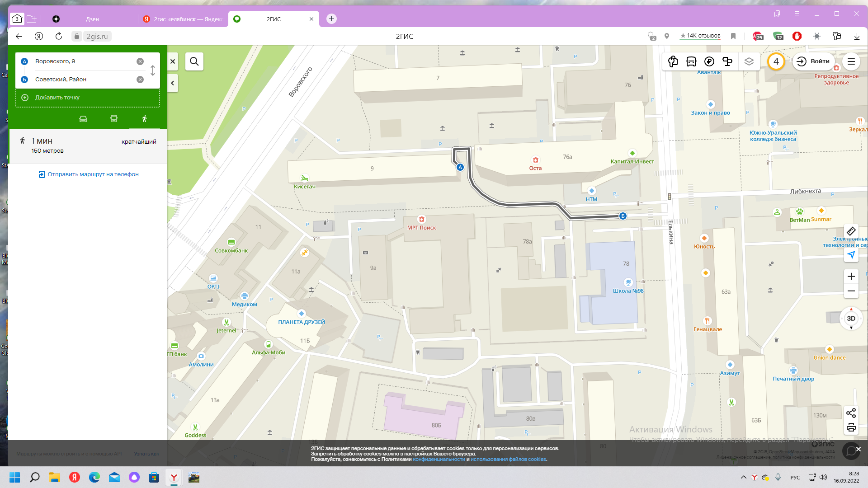Zoom in on the map
This screenshot has width=868, height=488.
click(851, 277)
